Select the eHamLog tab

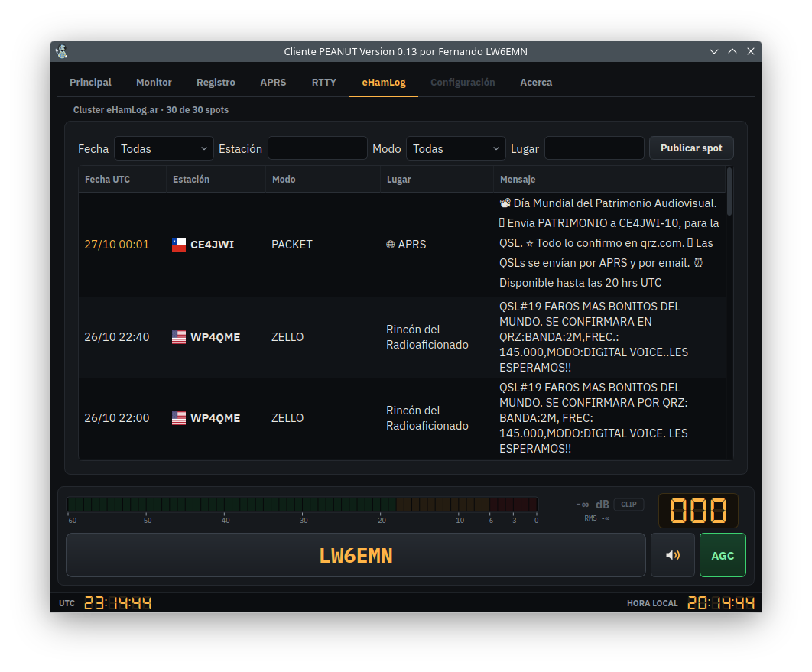click(384, 83)
